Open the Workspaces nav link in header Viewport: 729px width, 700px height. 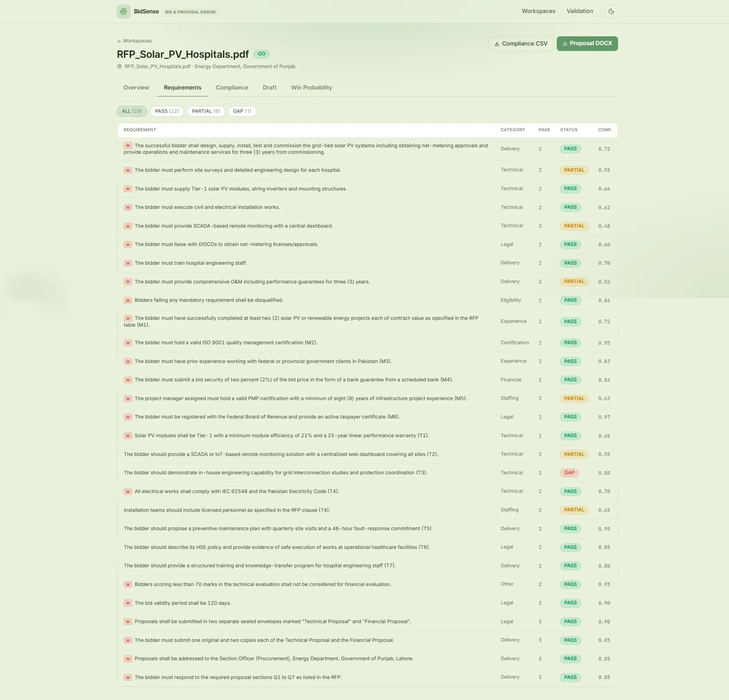(x=538, y=11)
